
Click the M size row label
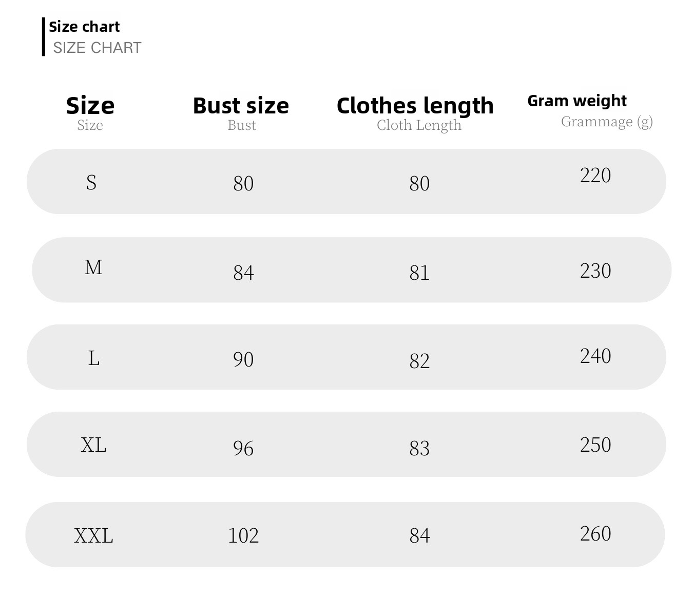(x=93, y=267)
